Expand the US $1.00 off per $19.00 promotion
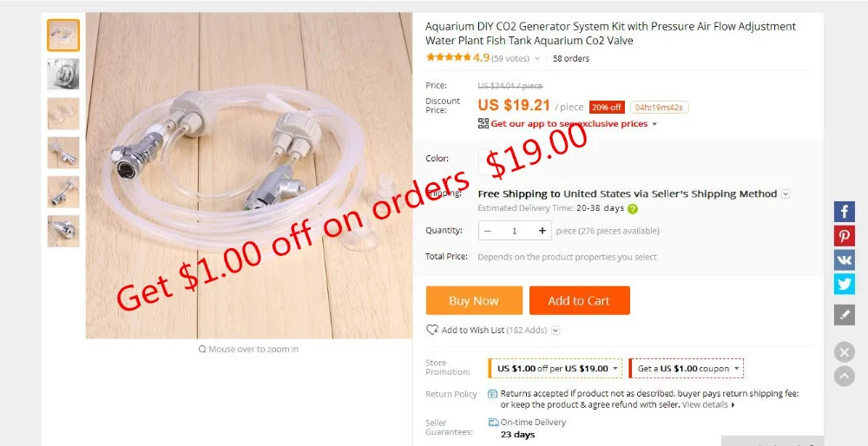Image resolution: width=868 pixels, height=446 pixels. (x=556, y=369)
